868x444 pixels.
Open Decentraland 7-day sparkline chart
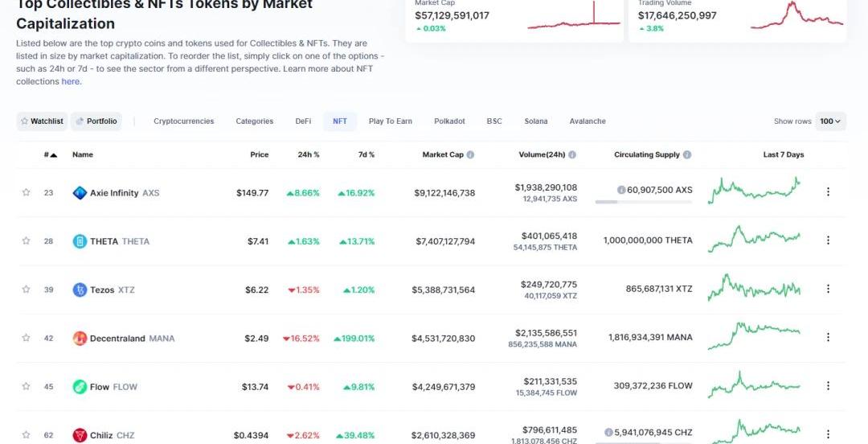pos(754,336)
